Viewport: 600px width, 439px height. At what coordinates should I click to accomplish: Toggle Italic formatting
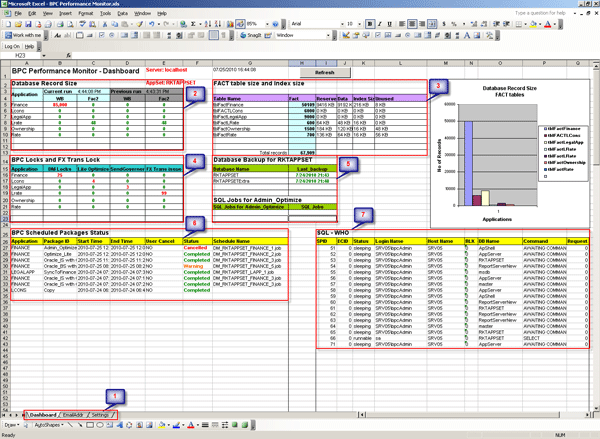(379, 23)
